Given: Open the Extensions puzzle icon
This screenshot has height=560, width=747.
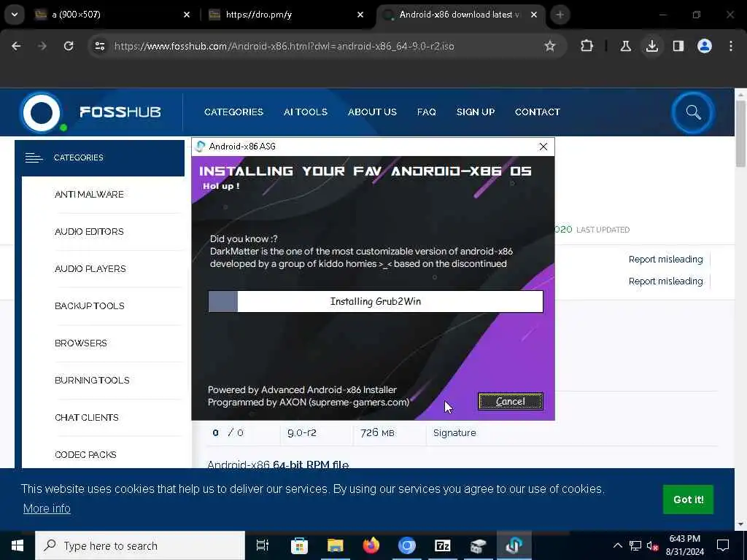Looking at the screenshot, I should tap(587, 46).
